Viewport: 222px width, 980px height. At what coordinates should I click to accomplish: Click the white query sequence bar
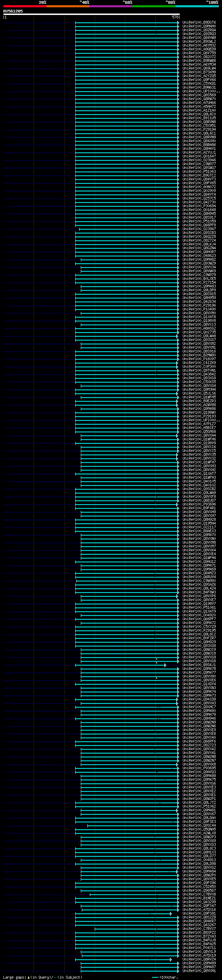point(91,14)
